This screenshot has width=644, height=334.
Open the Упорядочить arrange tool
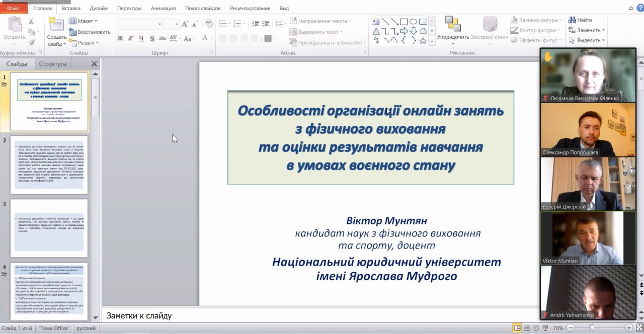click(x=453, y=28)
